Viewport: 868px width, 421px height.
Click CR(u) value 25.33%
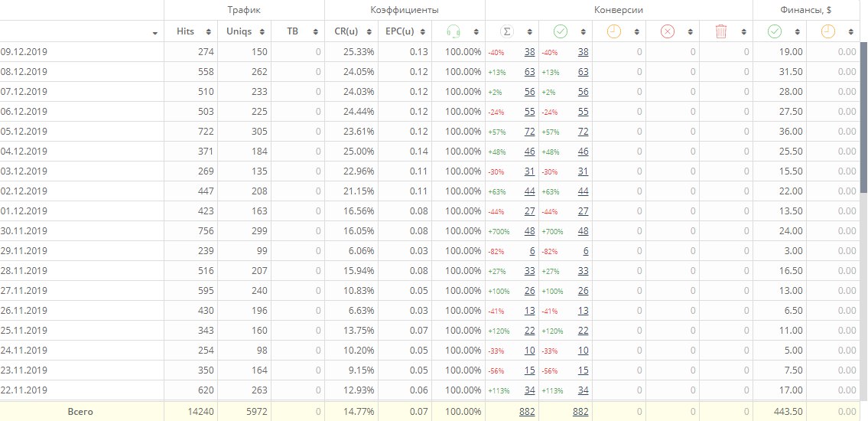(359, 52)
